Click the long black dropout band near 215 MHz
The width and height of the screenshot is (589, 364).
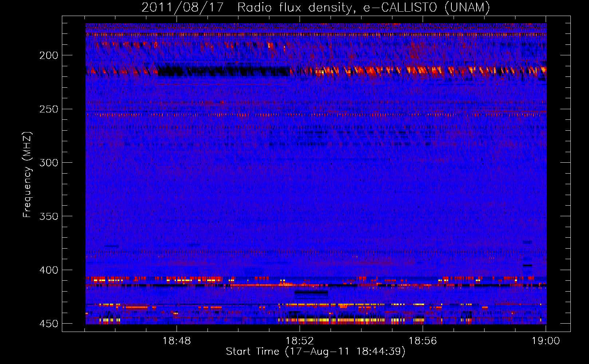click(x=224, y=70)
